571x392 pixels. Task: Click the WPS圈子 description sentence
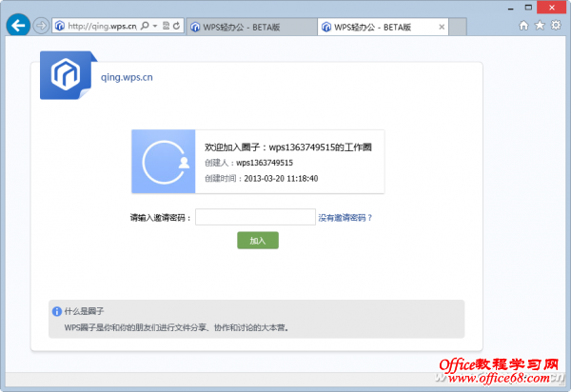[177, 327]
